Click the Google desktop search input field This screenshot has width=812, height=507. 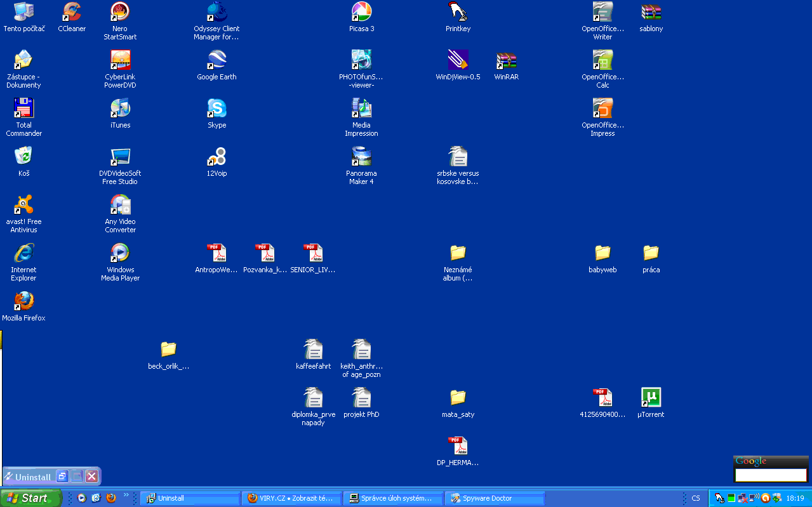[x=770, y=475]
